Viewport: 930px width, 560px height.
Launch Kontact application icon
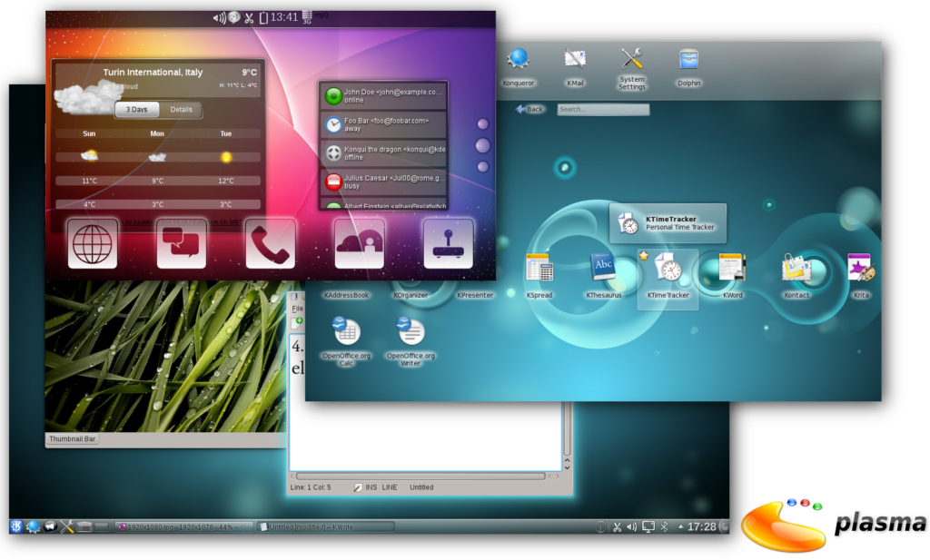pos(796,267)
